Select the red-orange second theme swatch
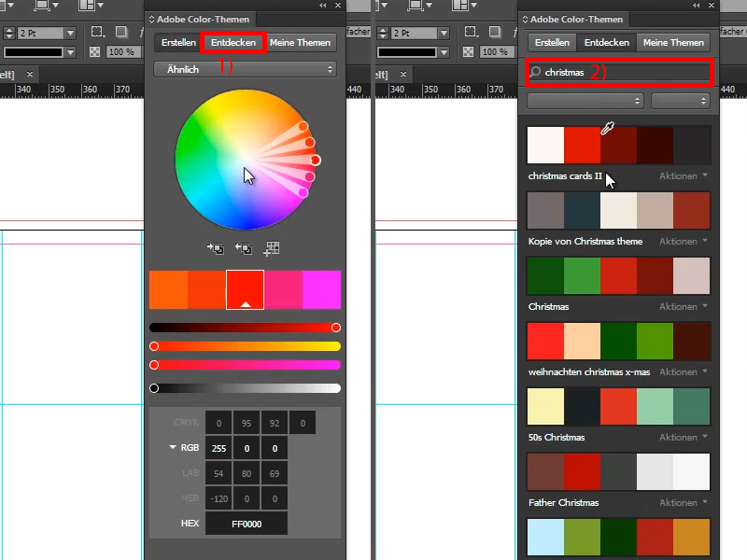747x560 pixels. coord(206,289)
